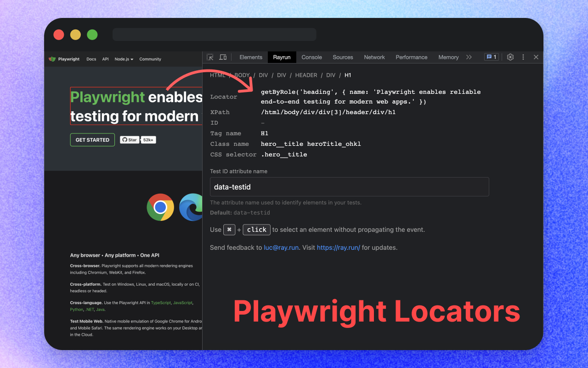Click the Edge browser logo
Screen dimensions: 588x368
[x=191, y=207]
